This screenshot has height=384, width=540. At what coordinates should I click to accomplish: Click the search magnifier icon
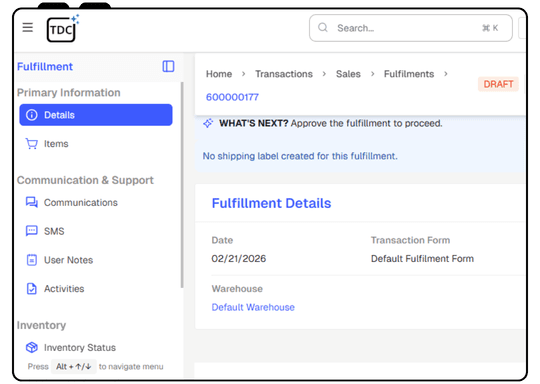323,28
